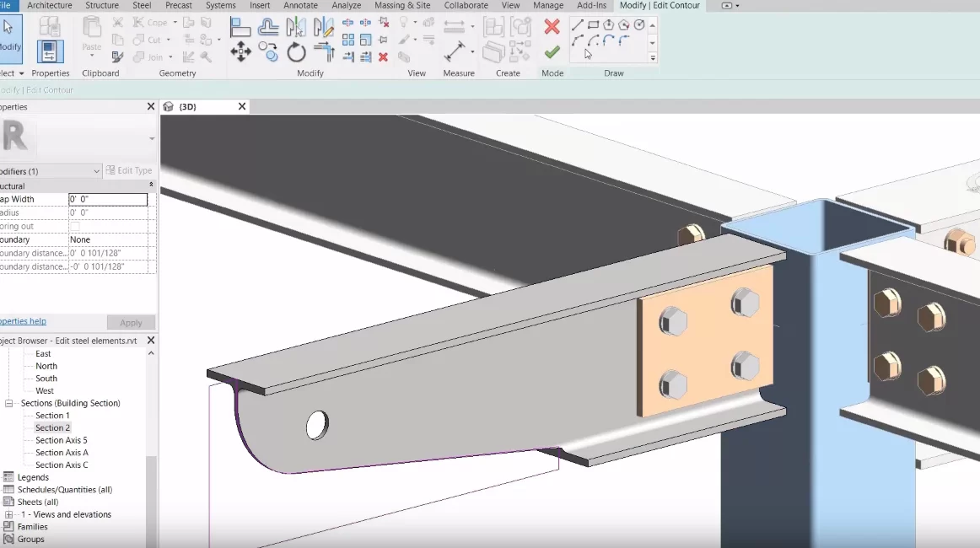
Task: Select Section Axis A in Project Browser
Action: point(62,453)
